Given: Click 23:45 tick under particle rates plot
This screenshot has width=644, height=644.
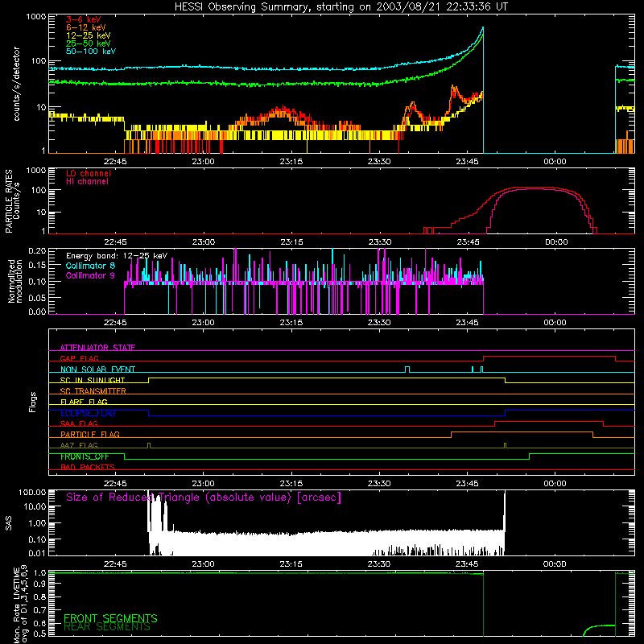Looking at the screenshot, I should click(x=468, y=242).
